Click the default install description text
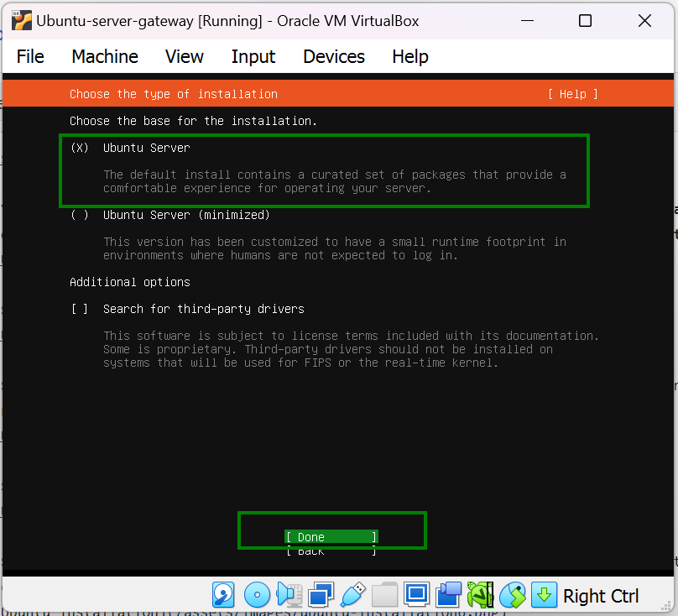The height and width of the screenshot is (616, 678). click(x=335, y=181)
